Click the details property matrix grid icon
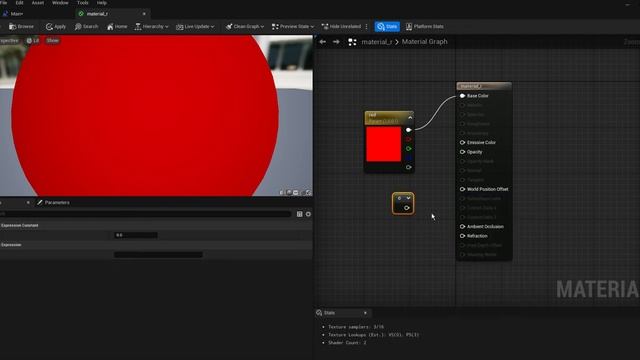 coord(300,214)
